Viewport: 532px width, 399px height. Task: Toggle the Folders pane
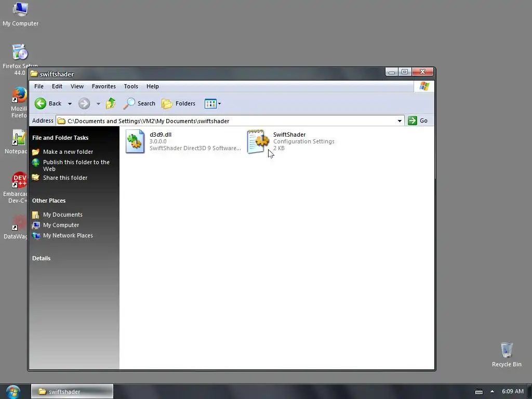click(179, 103)
